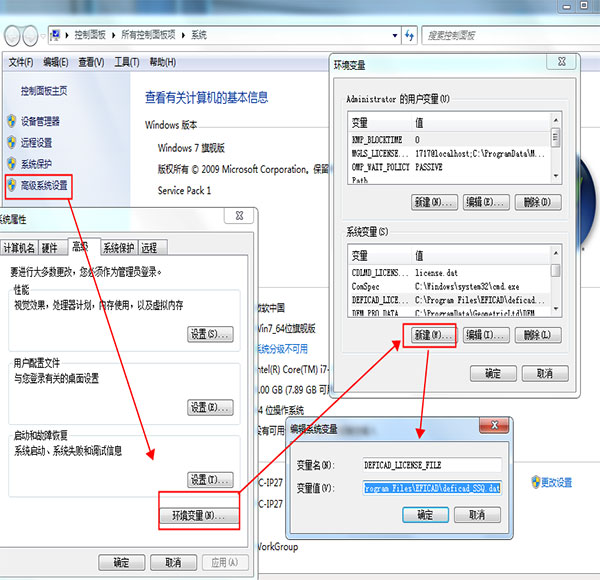
Task: Open the 查看(V) menu
Action: 91,62
